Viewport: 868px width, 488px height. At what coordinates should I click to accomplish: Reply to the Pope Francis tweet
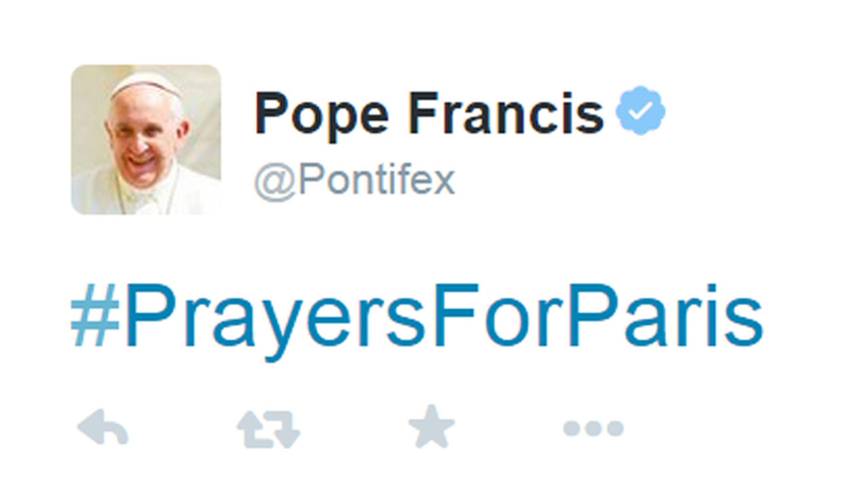click(103, 427)
